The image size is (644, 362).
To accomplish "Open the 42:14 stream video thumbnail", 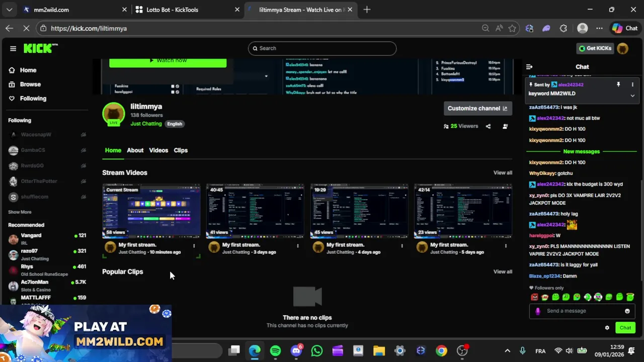I will pos(463,211).
